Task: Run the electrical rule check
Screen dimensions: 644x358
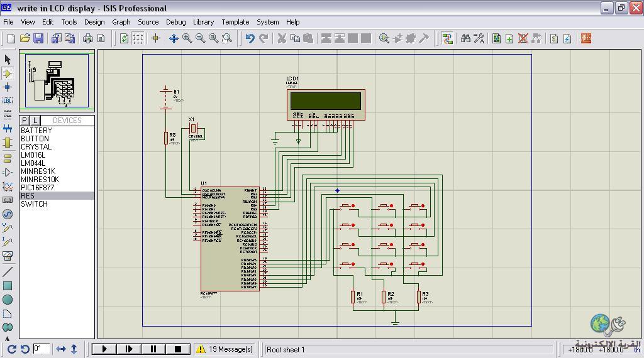Action: click(567, 38)
